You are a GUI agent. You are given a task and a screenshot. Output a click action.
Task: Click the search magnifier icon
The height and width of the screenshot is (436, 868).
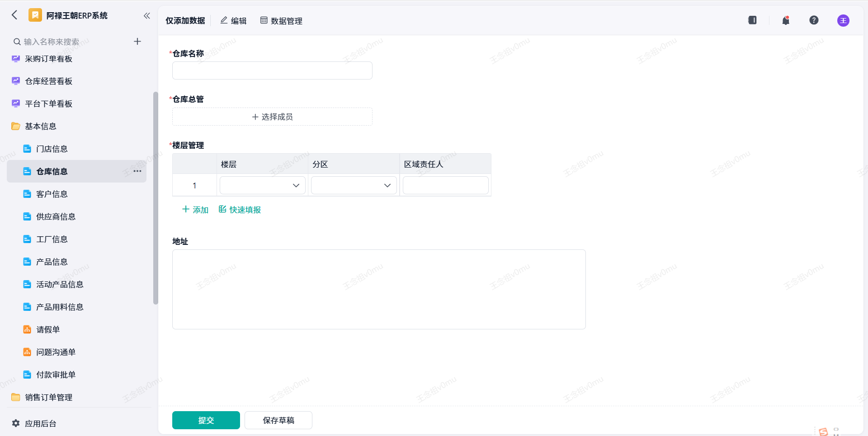tap(17, 42)
